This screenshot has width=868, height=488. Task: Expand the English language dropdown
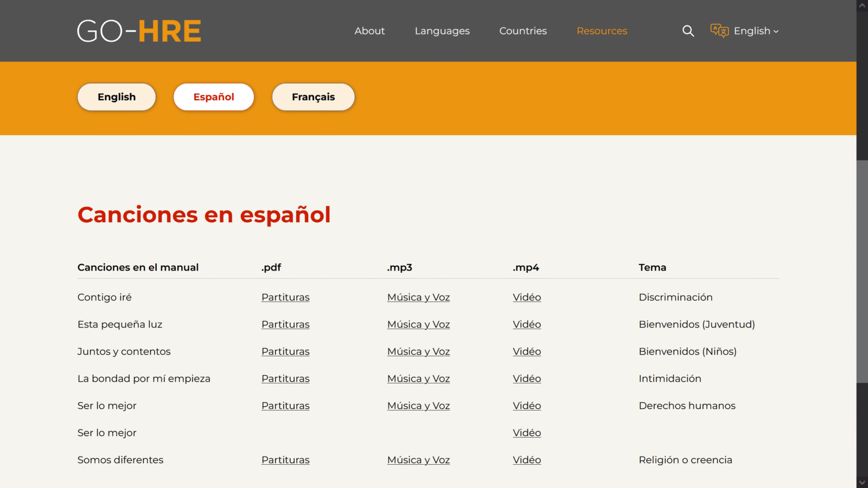(x=756, y=31)
